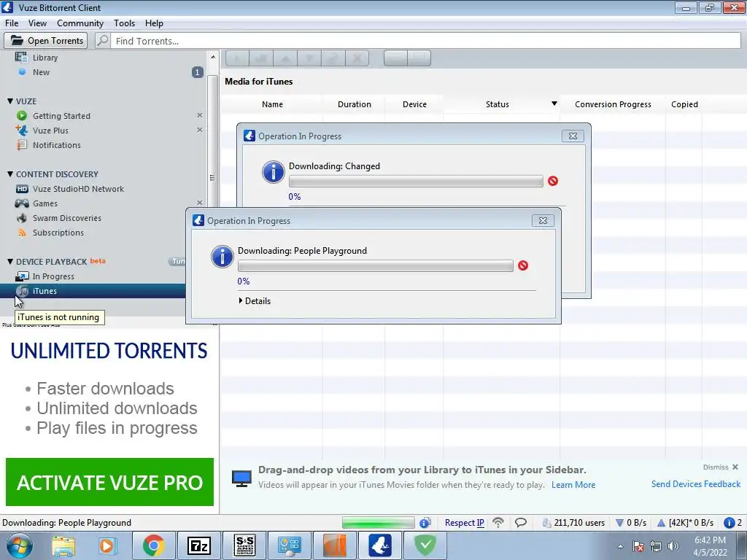Open the Help menu
Screen dimensions: 747x560
tap(154, 23)
